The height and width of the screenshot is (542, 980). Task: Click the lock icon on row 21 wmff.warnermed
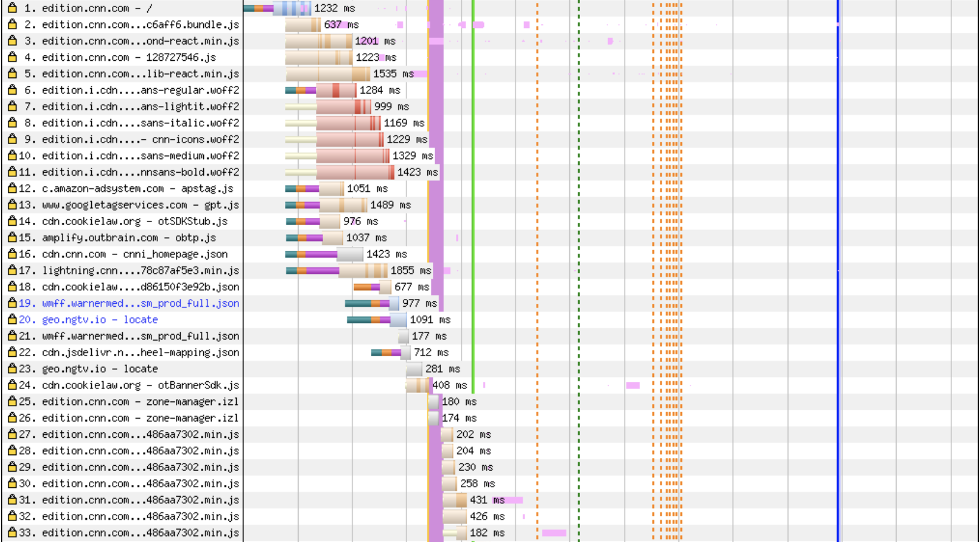tap(12, 335)
